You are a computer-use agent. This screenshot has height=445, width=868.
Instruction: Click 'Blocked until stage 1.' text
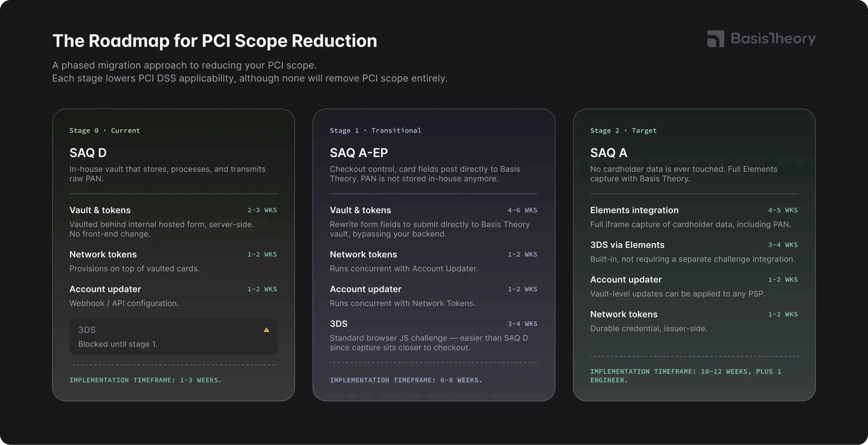pyautogui.click(x=118, y=344)
